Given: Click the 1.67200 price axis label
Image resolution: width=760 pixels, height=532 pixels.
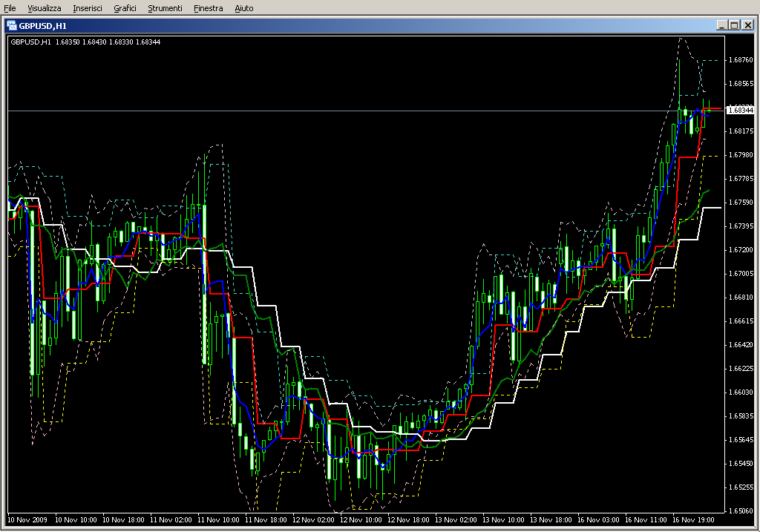Looking at the screenshot, I should (741, 250).
